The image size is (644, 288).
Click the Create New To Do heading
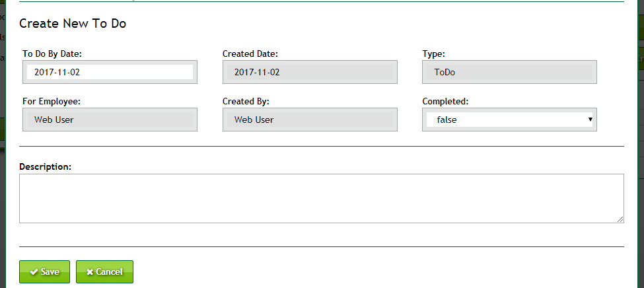[x=73, y=24]
